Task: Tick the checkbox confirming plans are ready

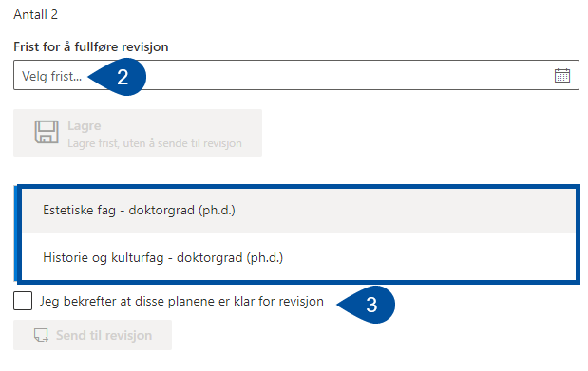Action: [x=23, y=301]
